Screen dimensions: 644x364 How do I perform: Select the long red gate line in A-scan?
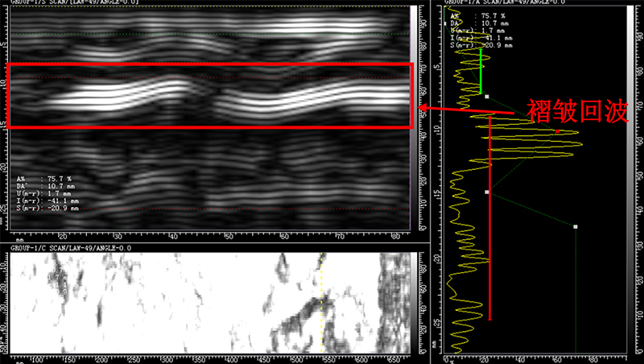489,218
